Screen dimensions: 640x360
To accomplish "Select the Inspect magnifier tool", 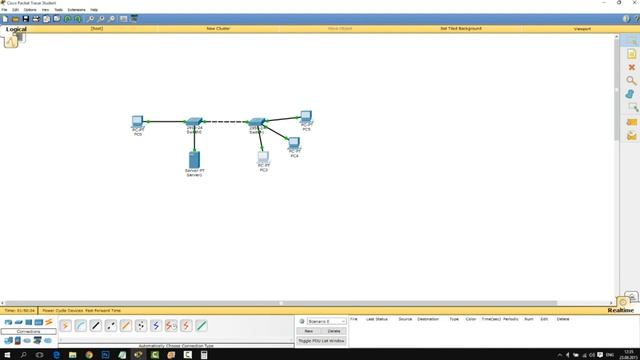I will pos(631,80).
